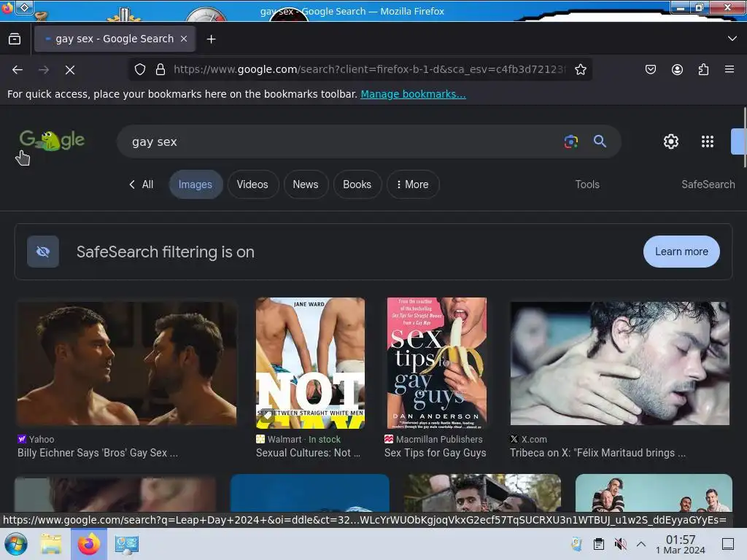
Task: Click the show desktop button in taskbar
Action: point(728,544)
